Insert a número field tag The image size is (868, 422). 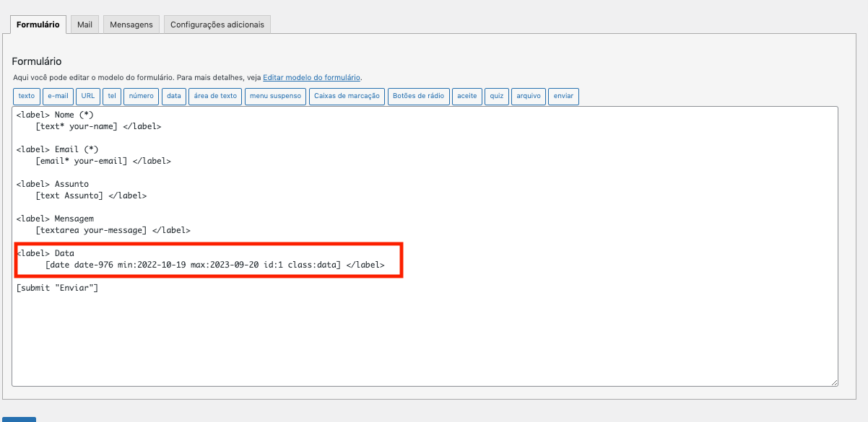tap(141, 96)
